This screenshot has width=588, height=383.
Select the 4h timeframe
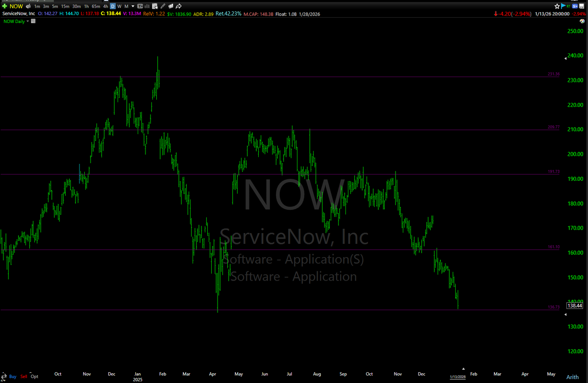click(105, 6)
